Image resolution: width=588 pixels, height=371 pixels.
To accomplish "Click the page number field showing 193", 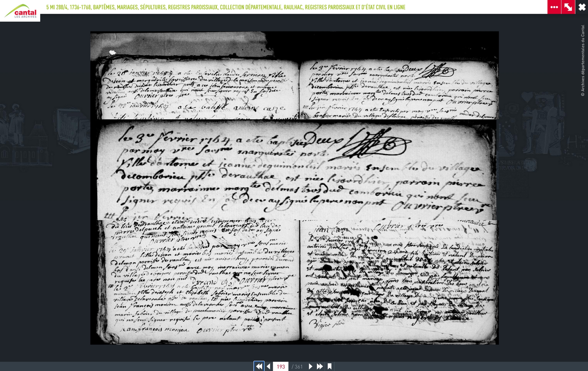I will point(281,366).
